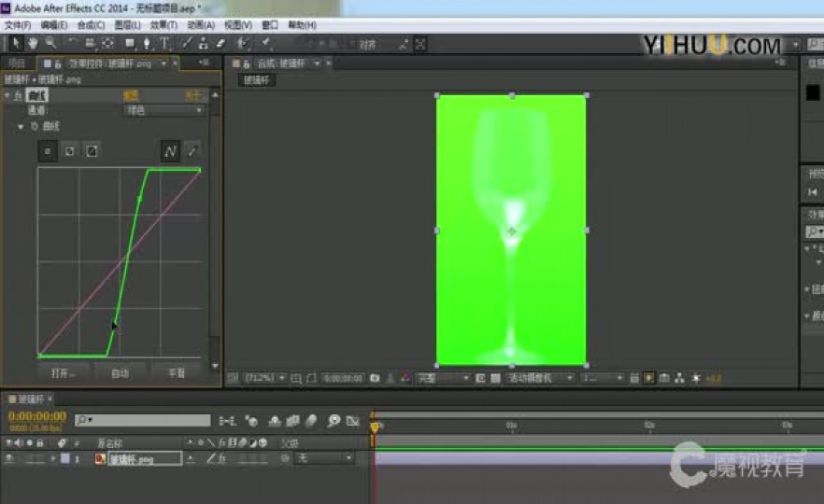This screenshot has height=504, width=824.
Task: Select the Hand tool
Action: click(x=33, y=43)
